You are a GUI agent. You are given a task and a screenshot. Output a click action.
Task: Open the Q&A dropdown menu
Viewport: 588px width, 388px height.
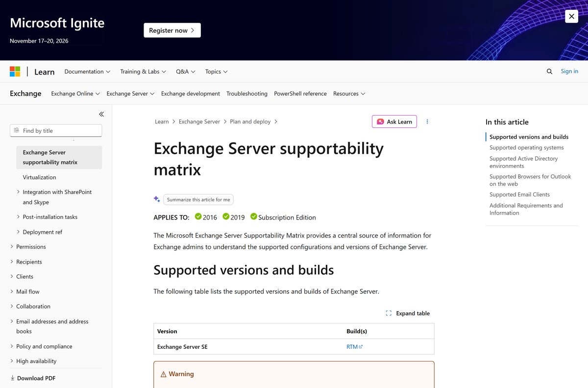tap(186, 72)
